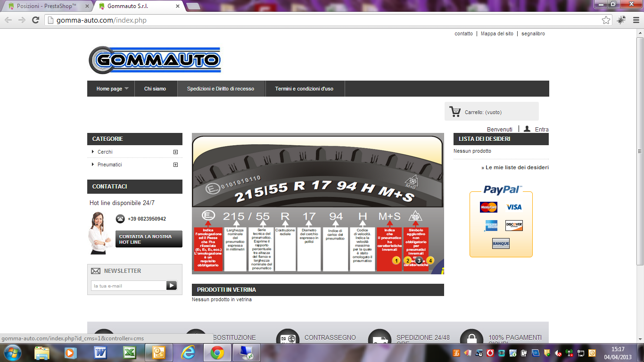Open a new browser tab
644x362 pixels.
(x=193, y=6)
